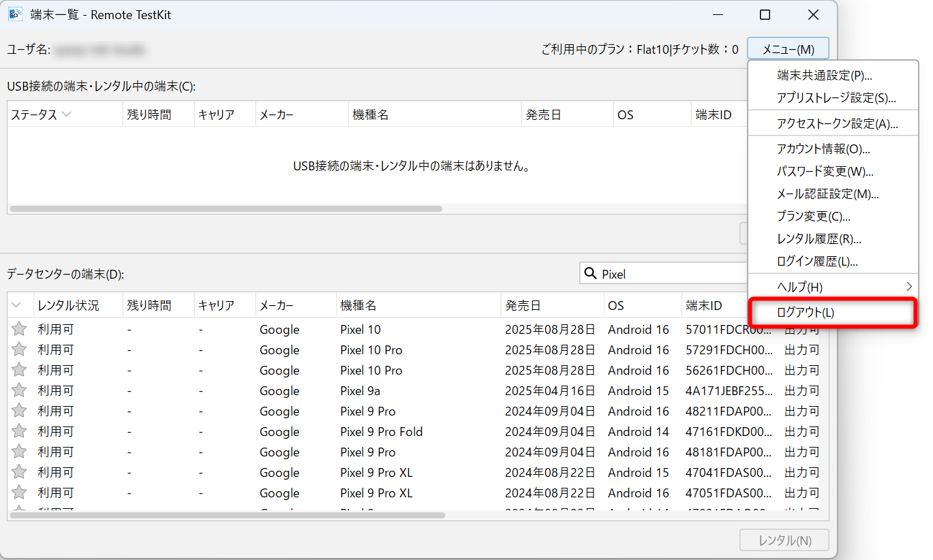Click device ID "4A171JEBF255..."
Screen dimensions: 933x560
tap(729, 390)
